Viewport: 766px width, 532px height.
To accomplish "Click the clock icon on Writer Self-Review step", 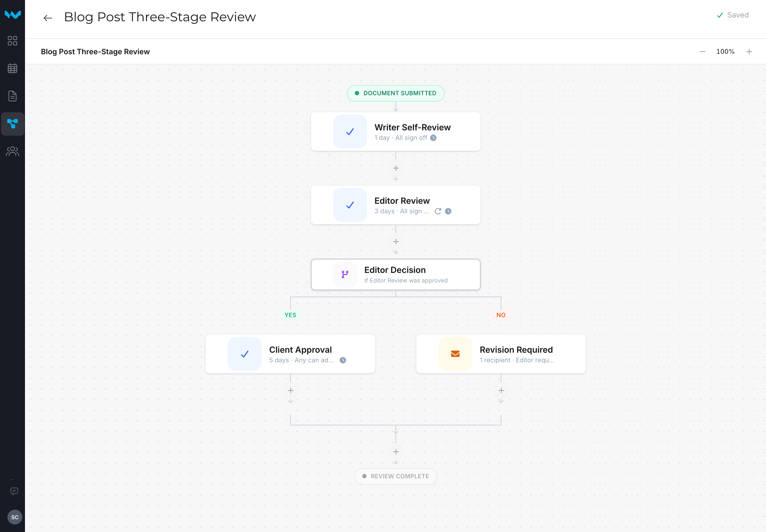I will (433, 138).
